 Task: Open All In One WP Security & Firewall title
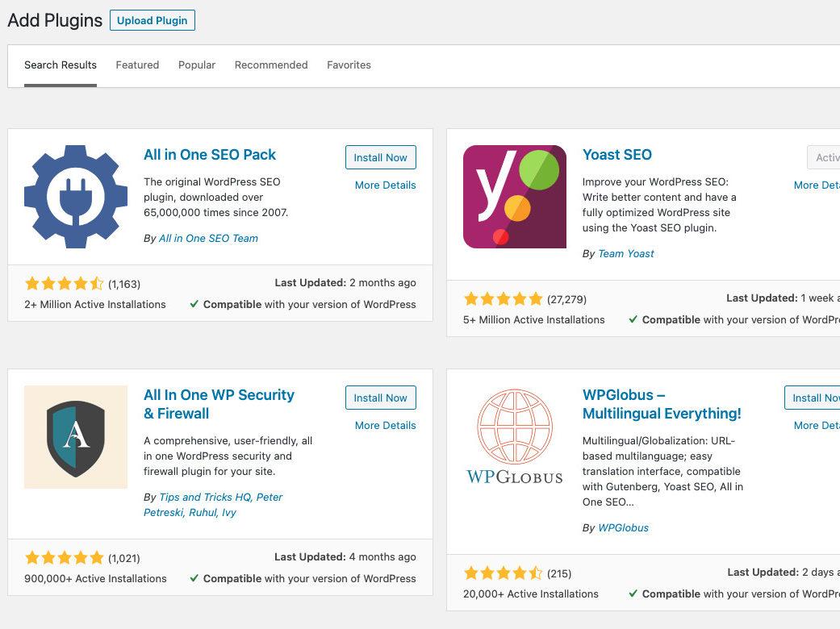point(219,404)
